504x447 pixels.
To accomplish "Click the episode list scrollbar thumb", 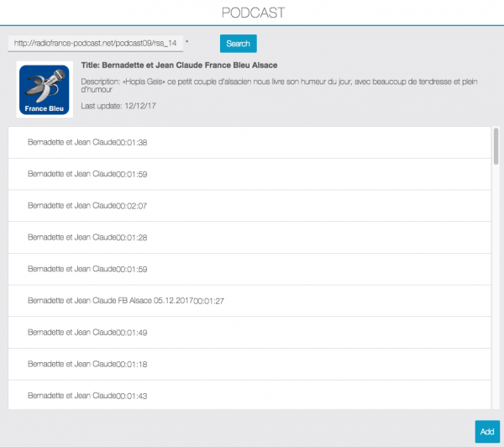I will click(496, 145).
